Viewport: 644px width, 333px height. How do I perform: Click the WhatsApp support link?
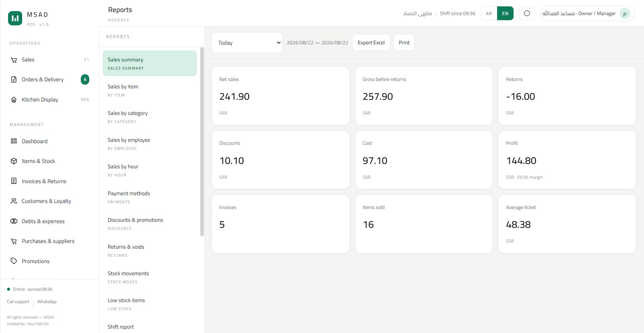click(47, 302)
